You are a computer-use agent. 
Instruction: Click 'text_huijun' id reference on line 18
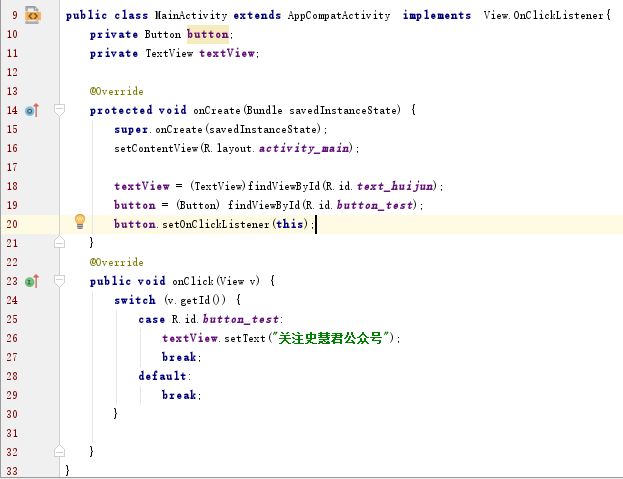tap(395, 186)
